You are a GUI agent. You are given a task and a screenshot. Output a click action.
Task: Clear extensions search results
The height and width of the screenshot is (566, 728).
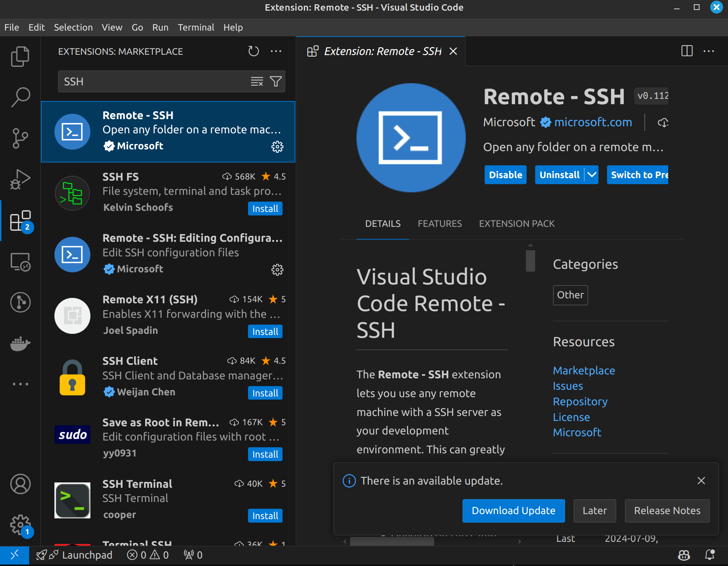pos(257,81)
